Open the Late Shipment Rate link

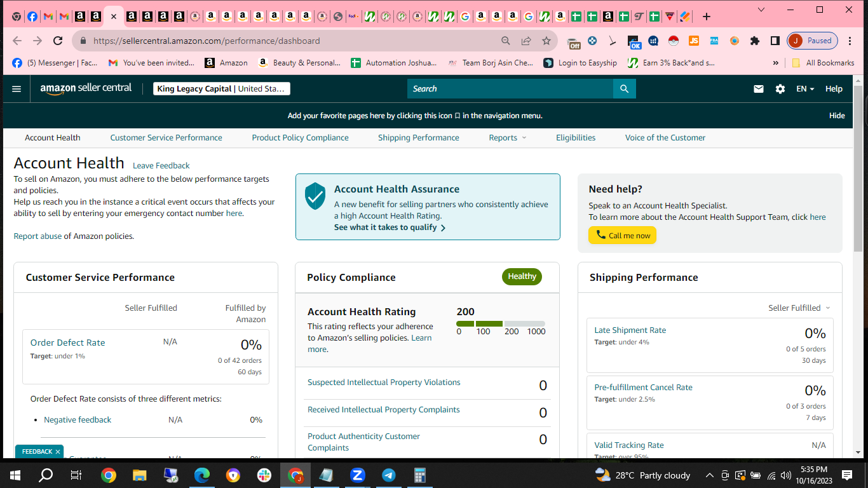[x=630, y=330]
